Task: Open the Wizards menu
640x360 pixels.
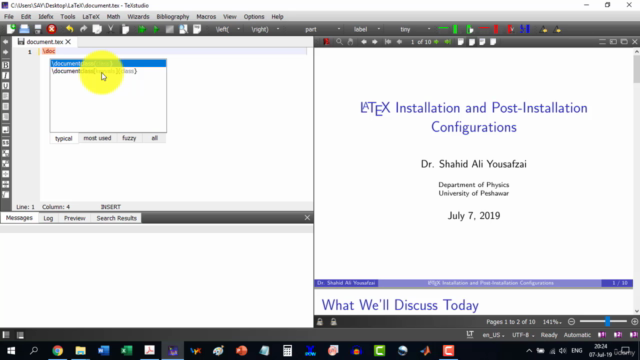Action: point(138,17)
